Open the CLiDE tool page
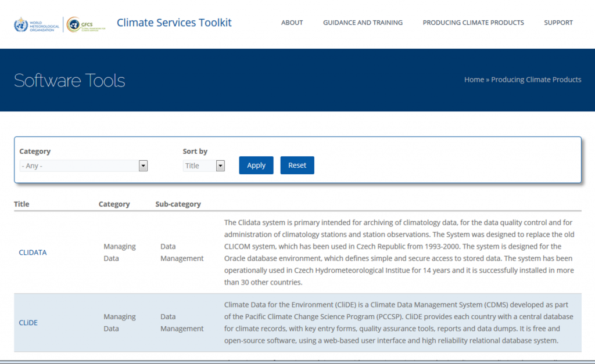The height and width of the screenshot is (364, 595). click(x=28, y=323)
